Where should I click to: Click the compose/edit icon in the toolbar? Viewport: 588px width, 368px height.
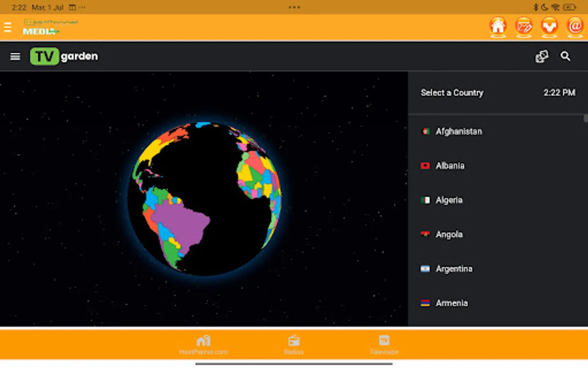[x=524, y=26]
